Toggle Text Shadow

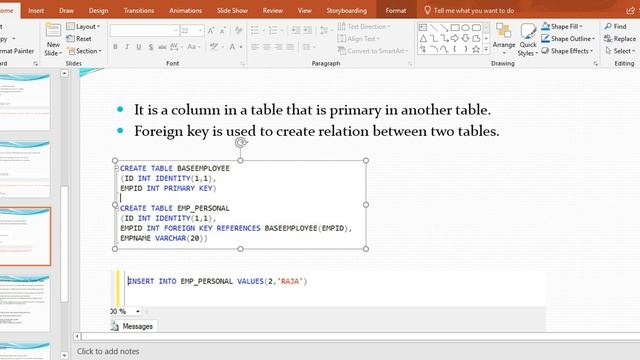point(151,47)
